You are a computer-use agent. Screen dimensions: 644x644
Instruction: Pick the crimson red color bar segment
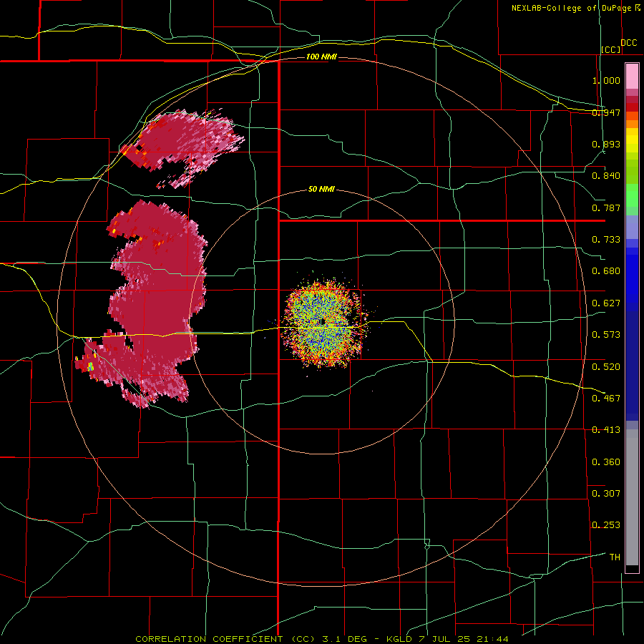pyautogui.click(x=632, y=99)
